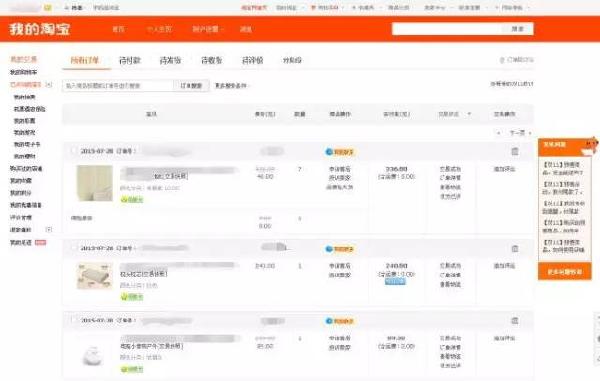Image resolution: width=600 pixels, height=381 pixels.
Task: Switch to the 待收货 tab
Action: click(212, 60)
